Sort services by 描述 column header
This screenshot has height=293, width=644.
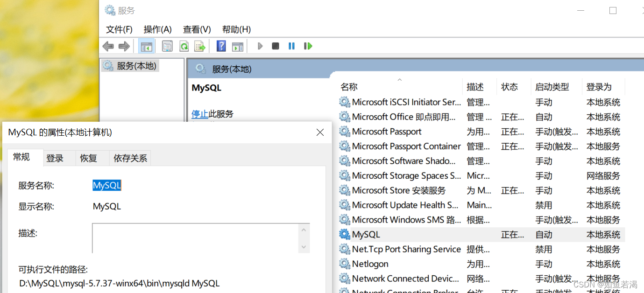coord(479,87)
